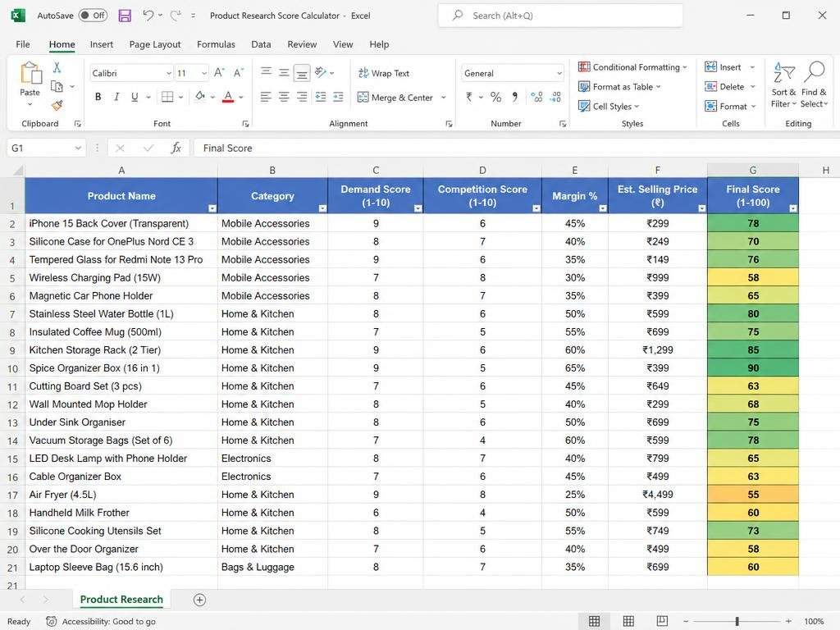Open Conditional Formatting menu
Image resolution: width=840 pixels, height=630 pixels.
click(632, 67)
